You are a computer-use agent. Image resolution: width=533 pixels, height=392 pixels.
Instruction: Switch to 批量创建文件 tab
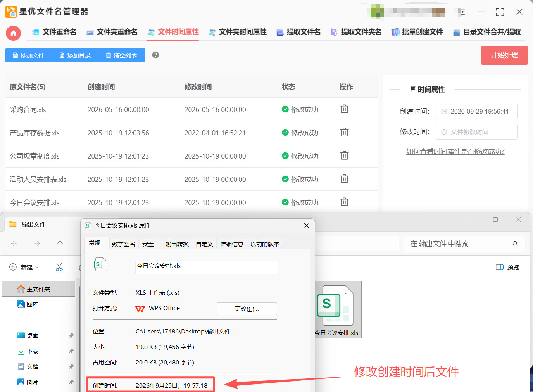417,32
